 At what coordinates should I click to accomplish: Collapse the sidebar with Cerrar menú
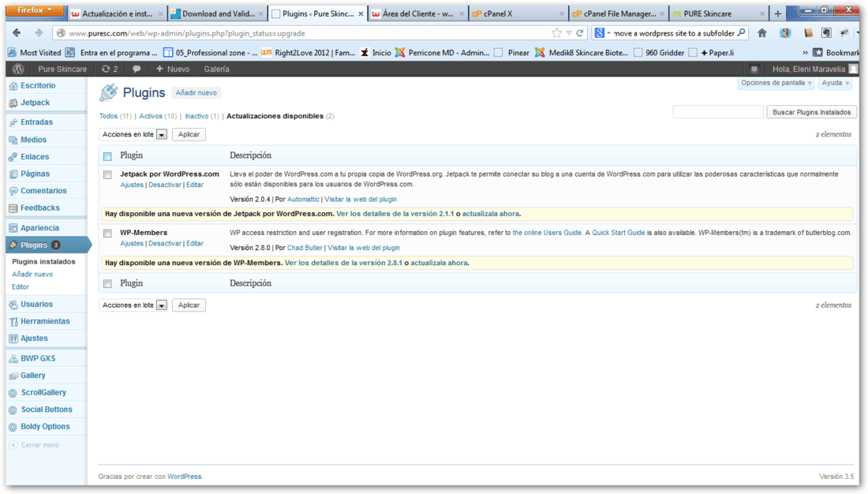click(34, 445)
